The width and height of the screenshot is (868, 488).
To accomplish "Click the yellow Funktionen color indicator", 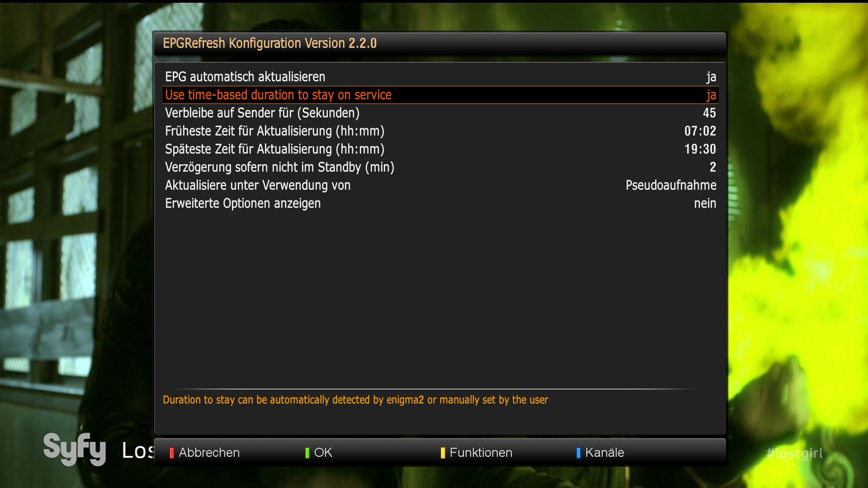I will [x=443, y=453].
